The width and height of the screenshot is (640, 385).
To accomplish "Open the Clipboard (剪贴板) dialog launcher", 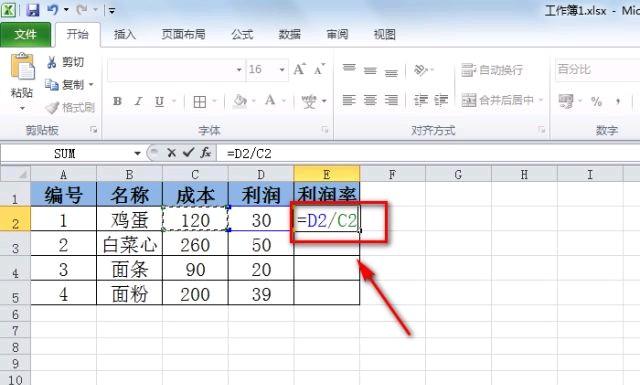I will (94, 130).
